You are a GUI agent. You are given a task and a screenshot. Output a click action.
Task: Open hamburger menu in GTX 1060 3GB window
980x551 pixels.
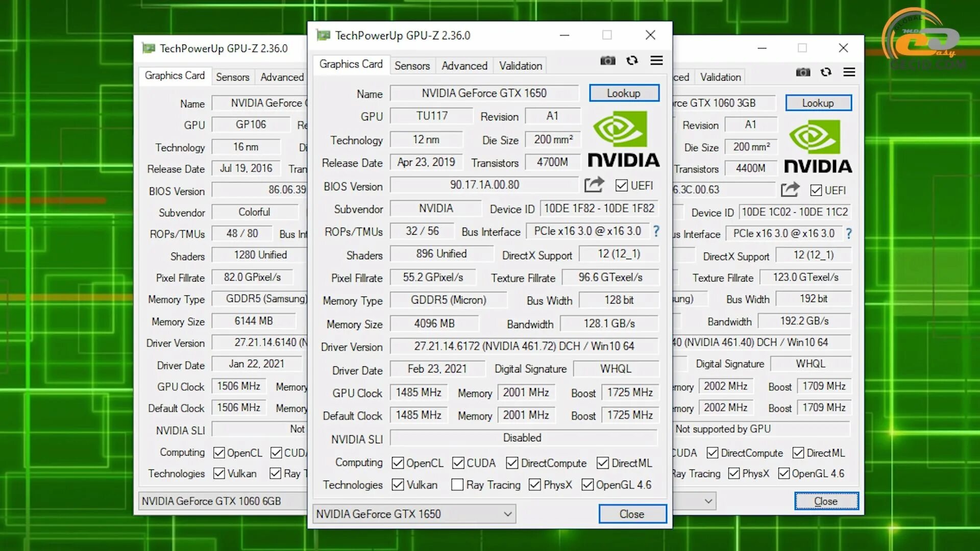coord(849,72)
